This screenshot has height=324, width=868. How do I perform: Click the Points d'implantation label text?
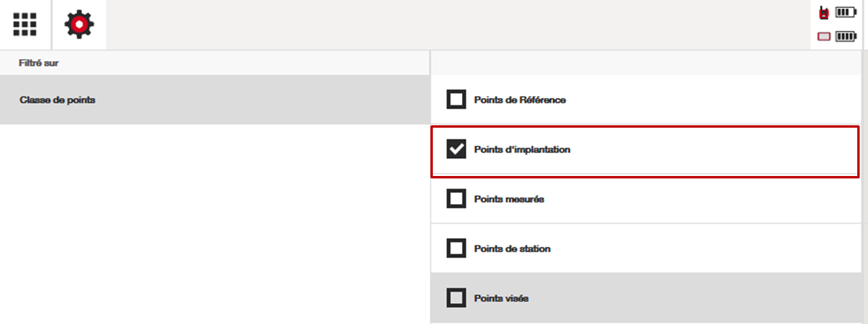(522, 149)
